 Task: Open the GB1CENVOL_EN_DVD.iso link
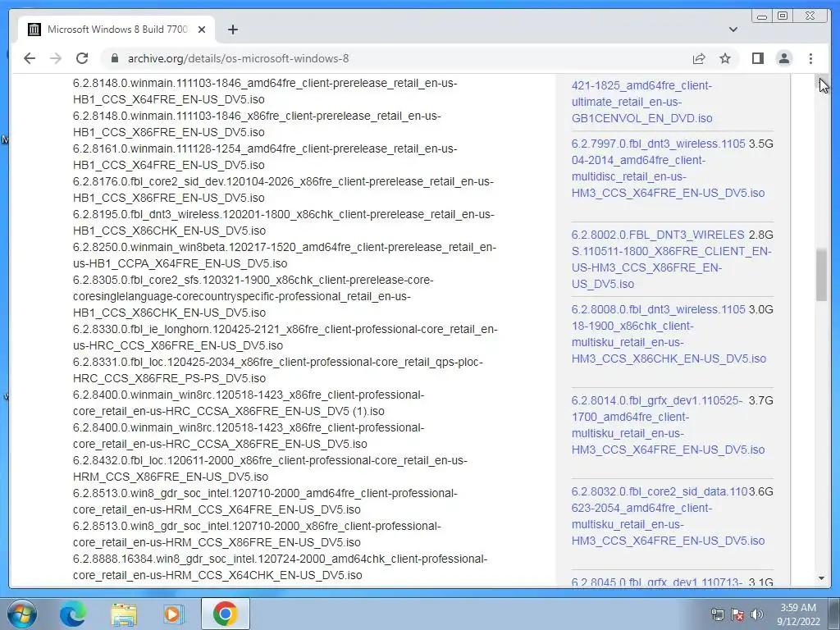point(641,102)
